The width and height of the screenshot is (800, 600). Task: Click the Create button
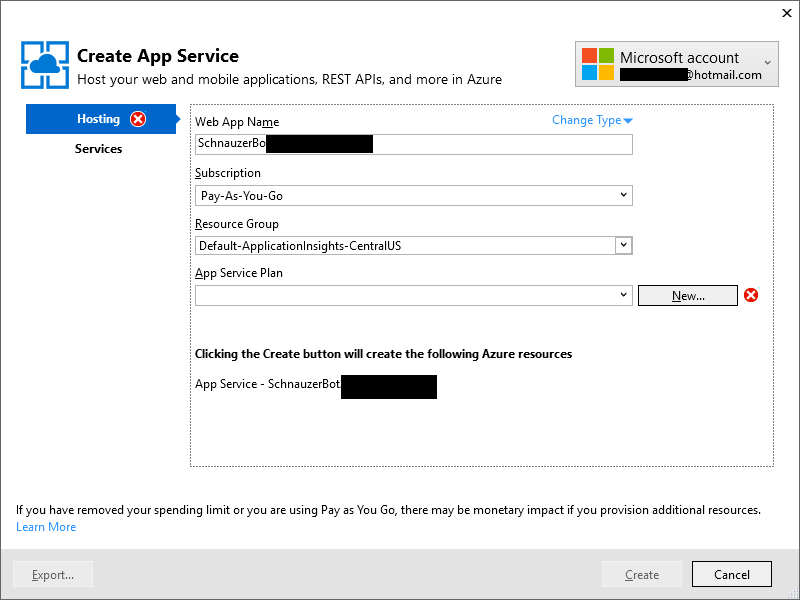pos(642,574)
